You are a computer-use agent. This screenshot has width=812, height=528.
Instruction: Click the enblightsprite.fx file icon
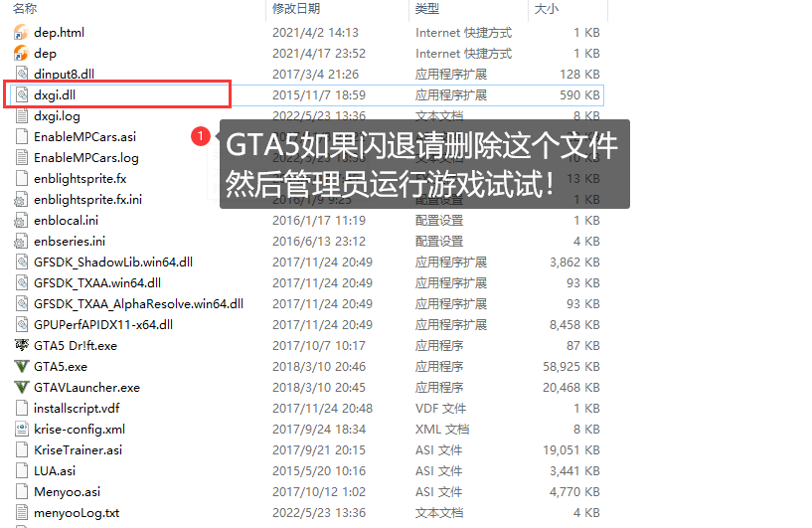[x=21, y=178]
